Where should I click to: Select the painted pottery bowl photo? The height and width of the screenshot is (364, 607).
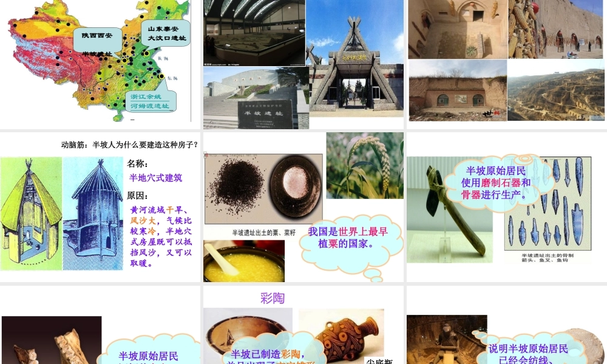(x=248, y=335)
